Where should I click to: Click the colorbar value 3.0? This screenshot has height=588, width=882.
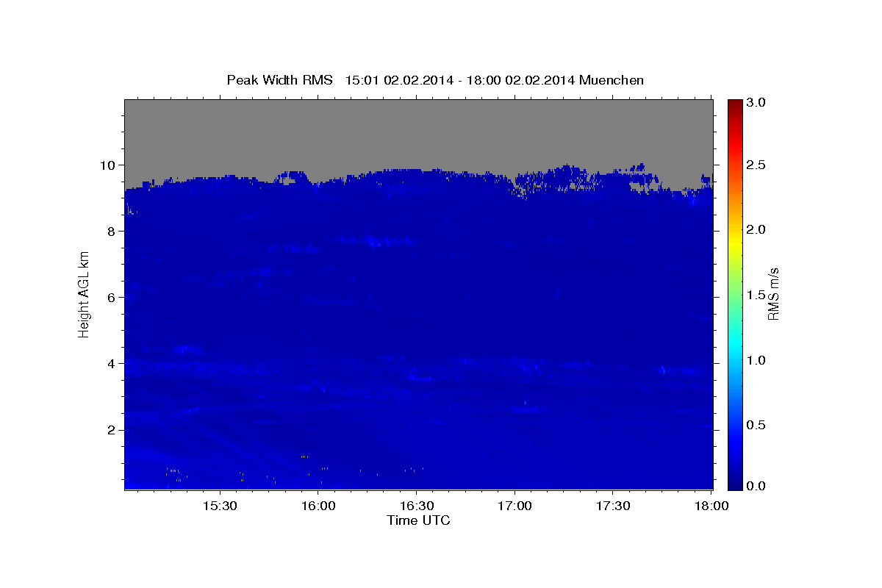click(757, 102)
